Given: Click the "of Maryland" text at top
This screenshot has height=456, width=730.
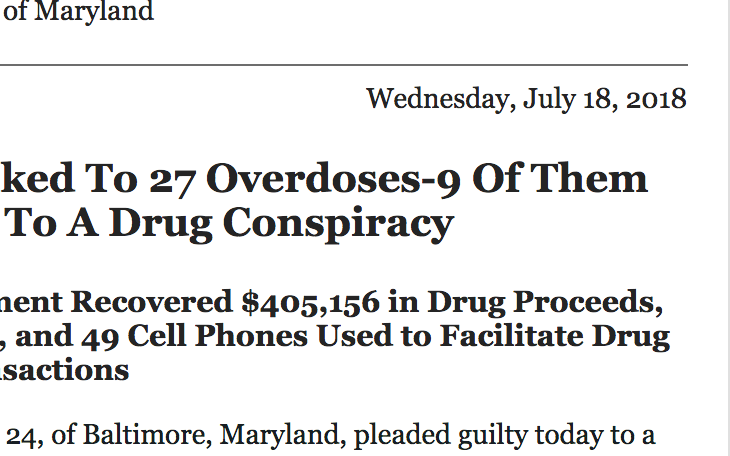Looking at the screenshot, I should 78,11.
